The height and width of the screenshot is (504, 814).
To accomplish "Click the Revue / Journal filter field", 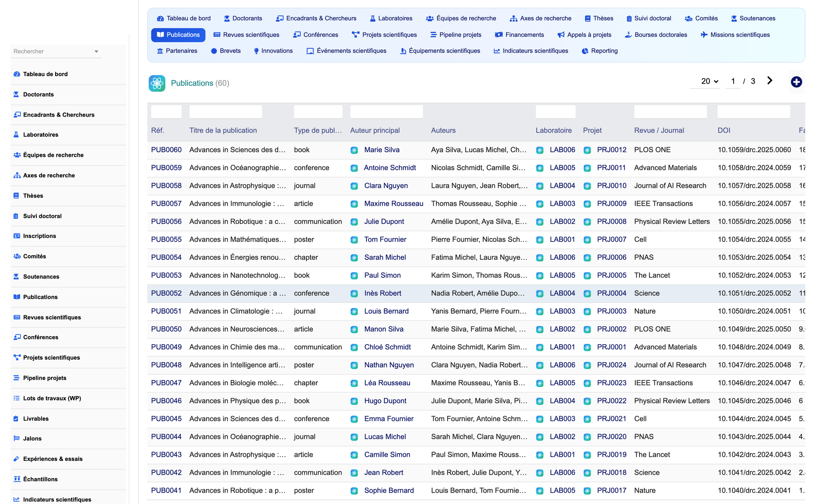I will 670,112.
